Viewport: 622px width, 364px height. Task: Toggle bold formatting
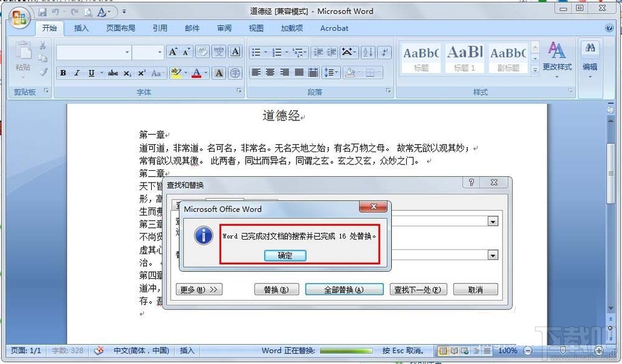pyautogui.click(x=63, y=73)
